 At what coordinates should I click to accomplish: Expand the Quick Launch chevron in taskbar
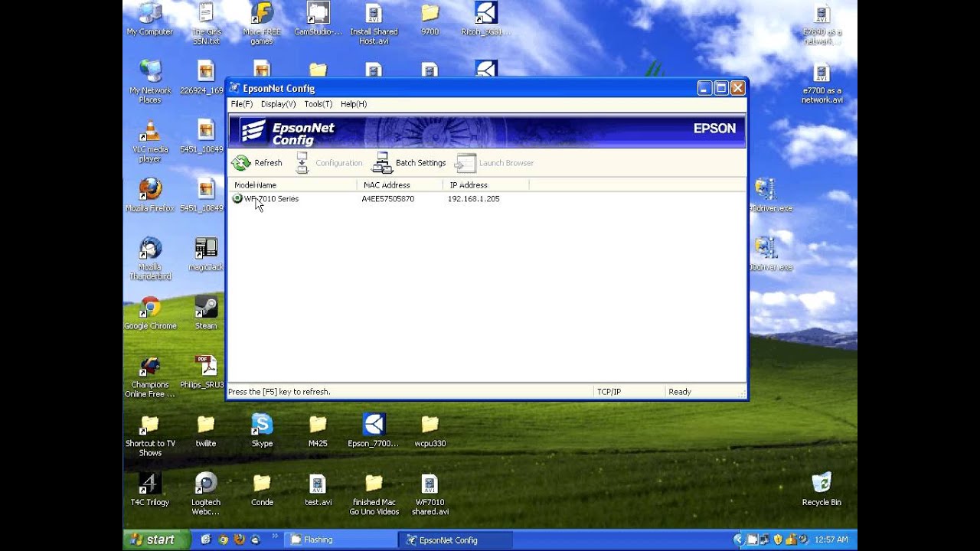[275, 536]
